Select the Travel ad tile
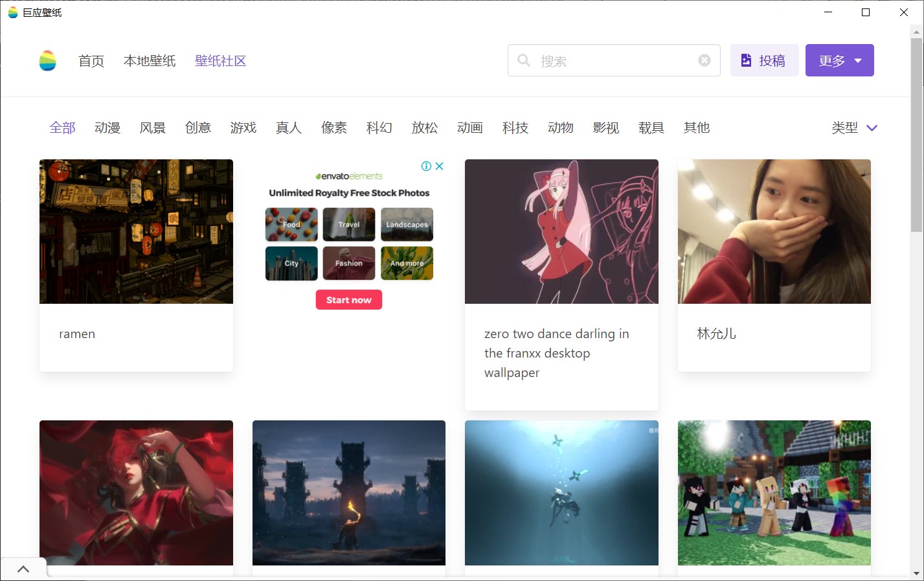This screenshot has height=581, width=924. pos(349,225)
